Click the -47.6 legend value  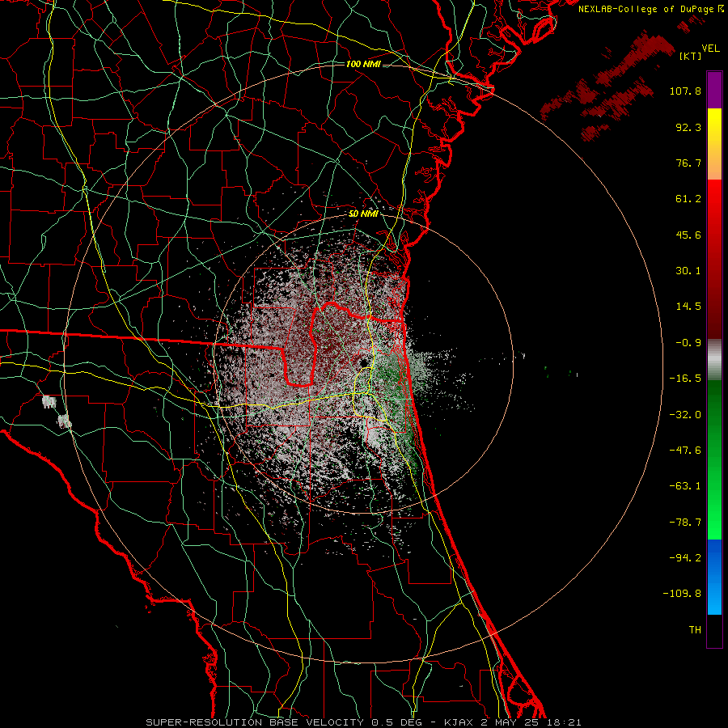tap(685, 451)
